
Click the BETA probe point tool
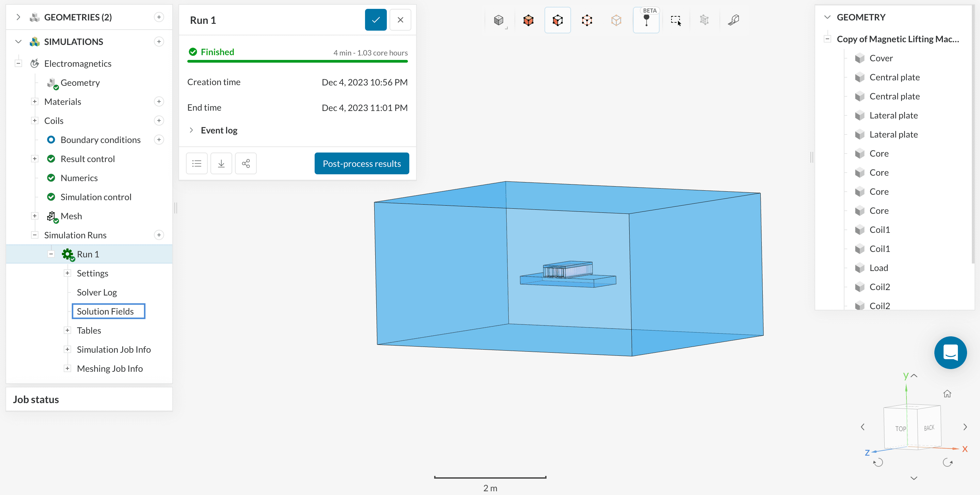tap(646, 20)
